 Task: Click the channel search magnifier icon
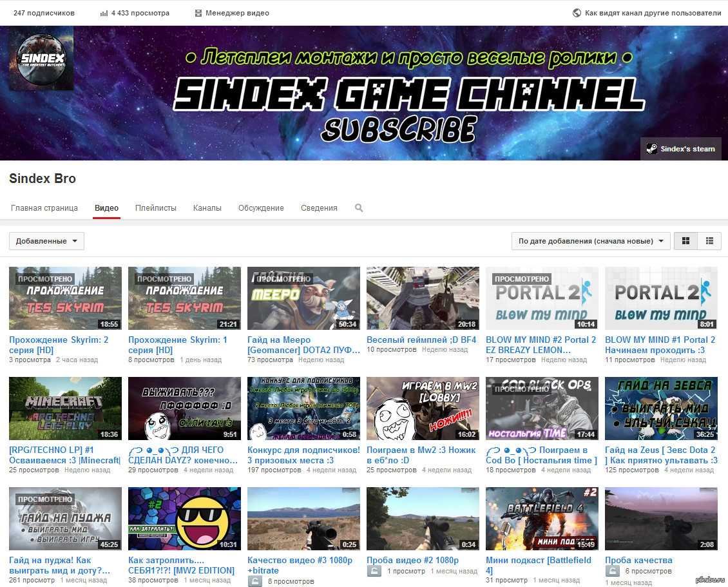click(x=359, y=208)
